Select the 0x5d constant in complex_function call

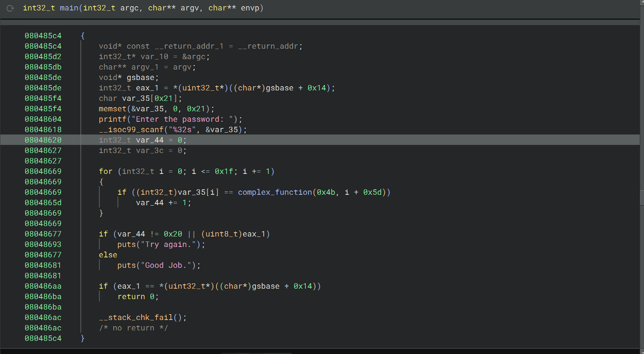coord(372,192)
